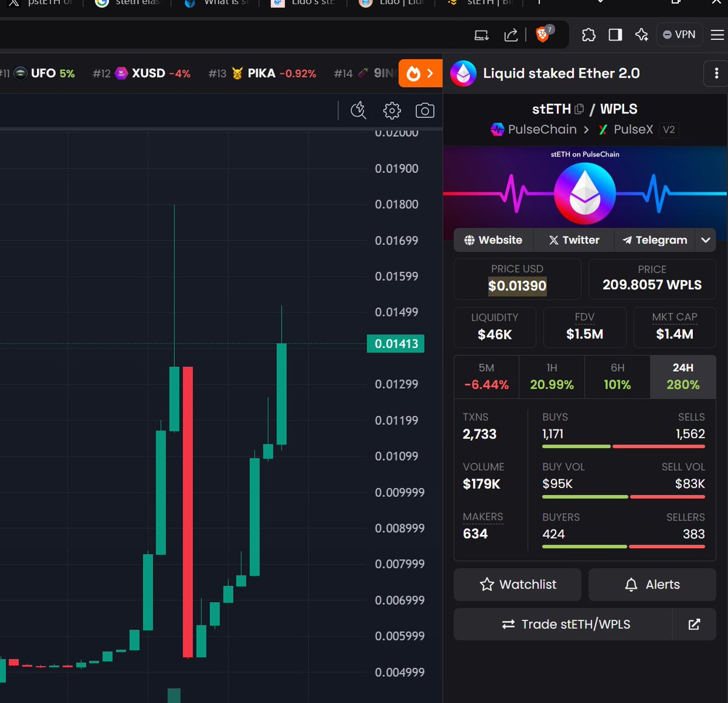Open the browser extensions puzzle icon
Viewport: 728px width, 703px height.
(x=588, y=35)
